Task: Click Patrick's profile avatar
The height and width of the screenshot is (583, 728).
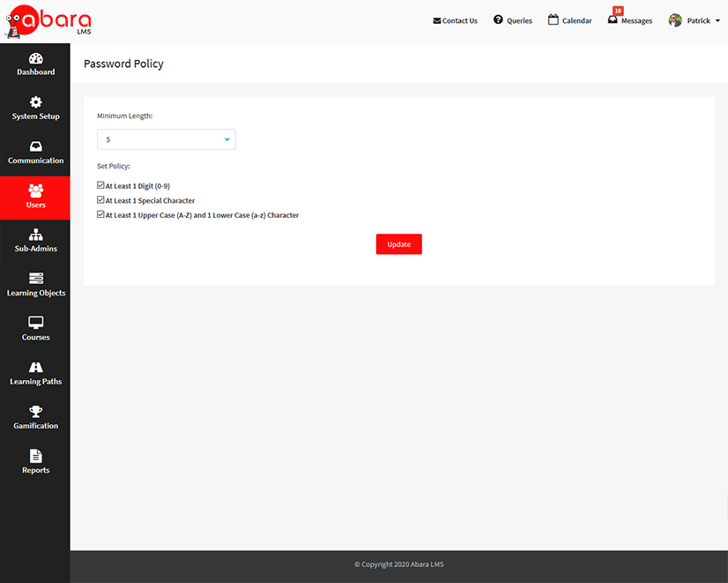Action: click(x=675, y=20)
